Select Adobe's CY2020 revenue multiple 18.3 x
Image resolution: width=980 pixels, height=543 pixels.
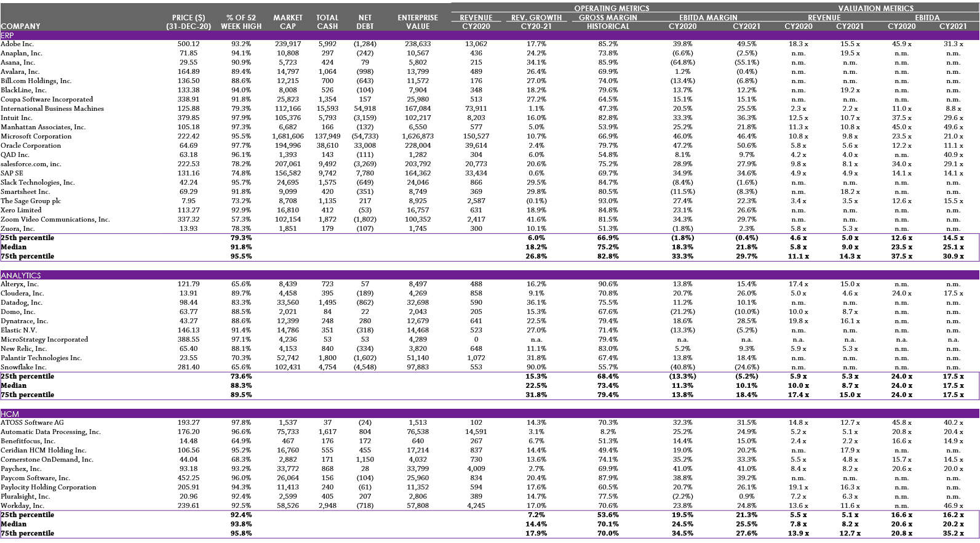pos(798,44)
